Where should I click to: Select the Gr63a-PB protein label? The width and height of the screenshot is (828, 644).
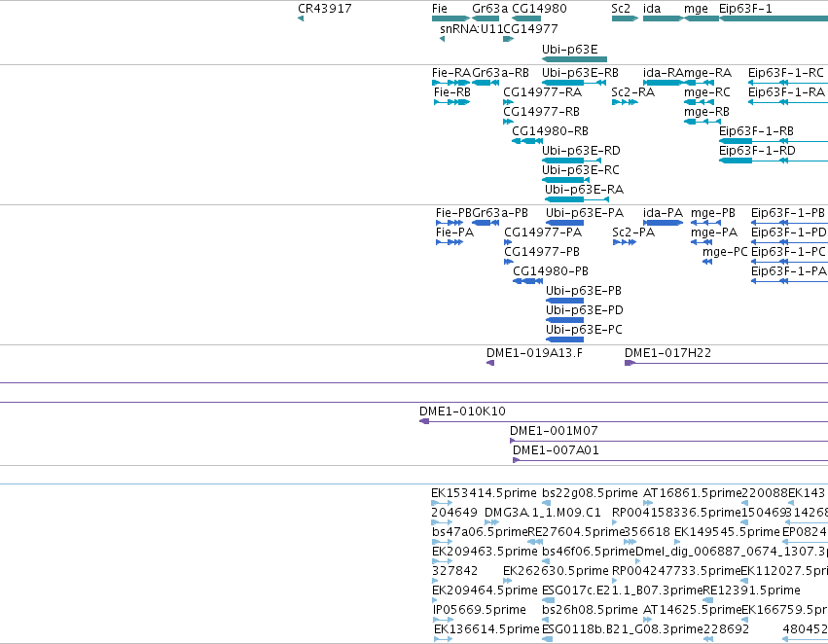(x=499, y=213)
